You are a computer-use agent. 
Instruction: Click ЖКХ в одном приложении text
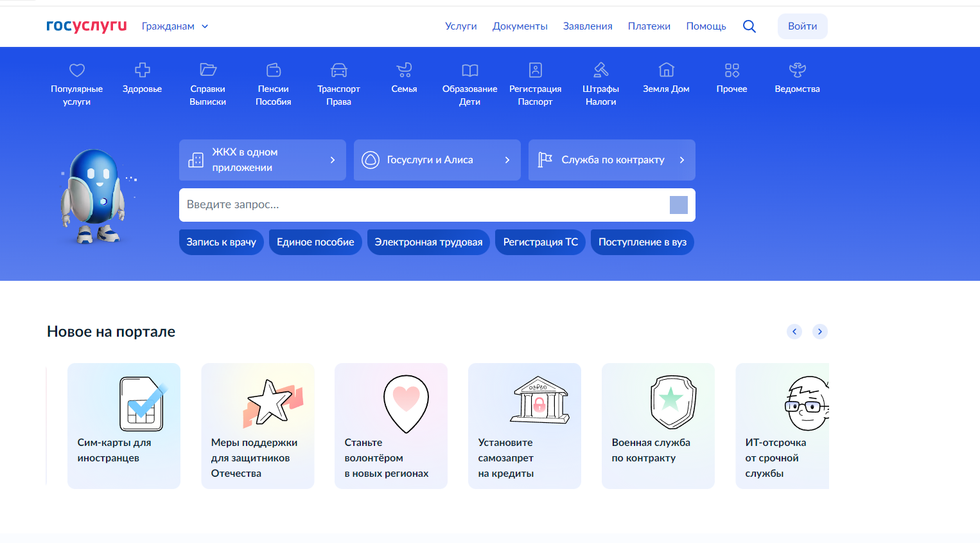245,160
